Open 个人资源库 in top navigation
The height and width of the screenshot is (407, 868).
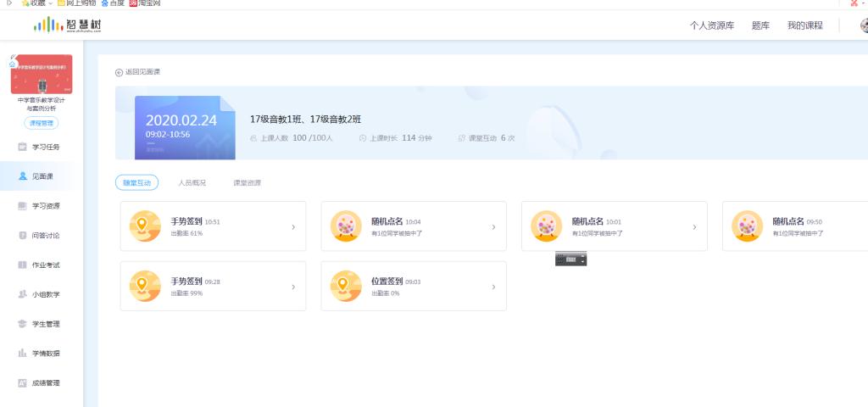pyautogui.click(x=711, y=25)
